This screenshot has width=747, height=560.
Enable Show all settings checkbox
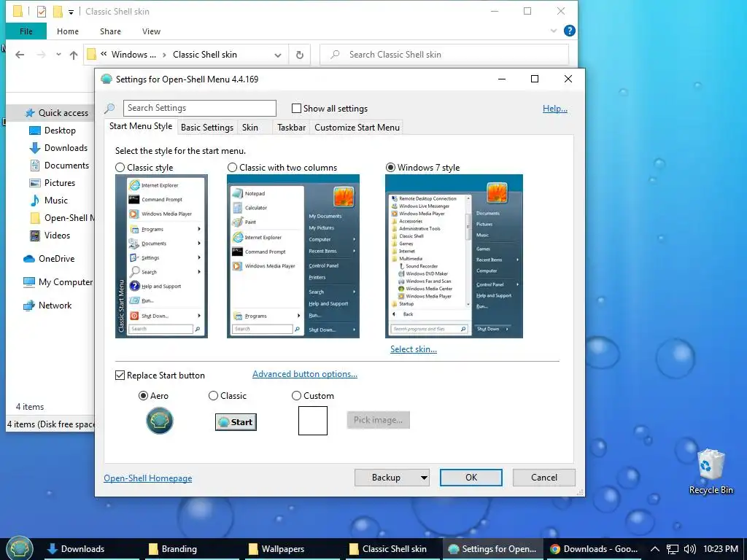point(296,109)
